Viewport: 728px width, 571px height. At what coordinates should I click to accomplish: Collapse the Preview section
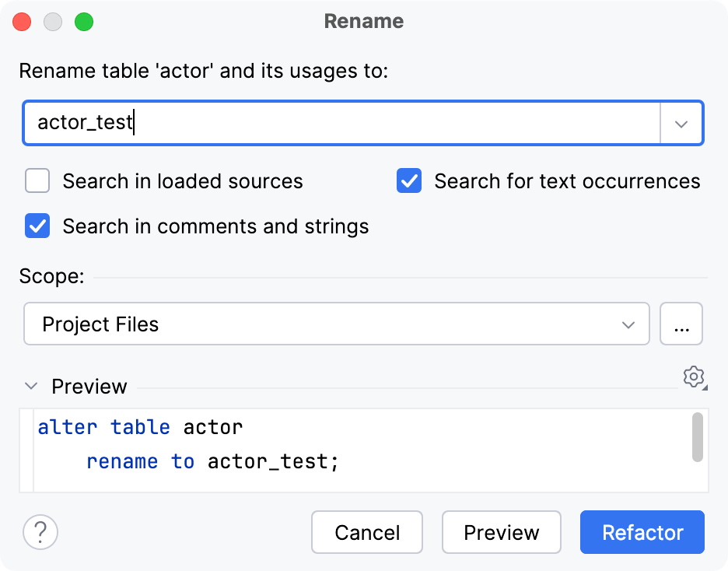click(x=30, y=385)
